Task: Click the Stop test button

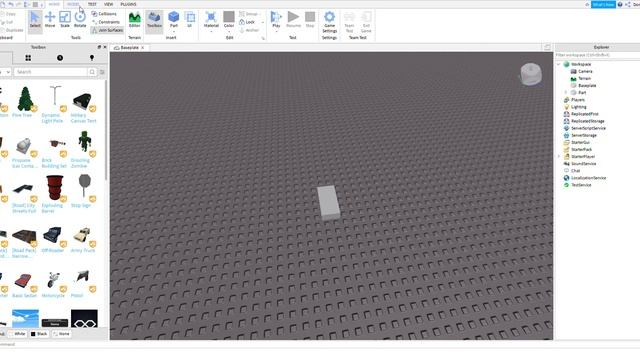Action: [310, 20]
